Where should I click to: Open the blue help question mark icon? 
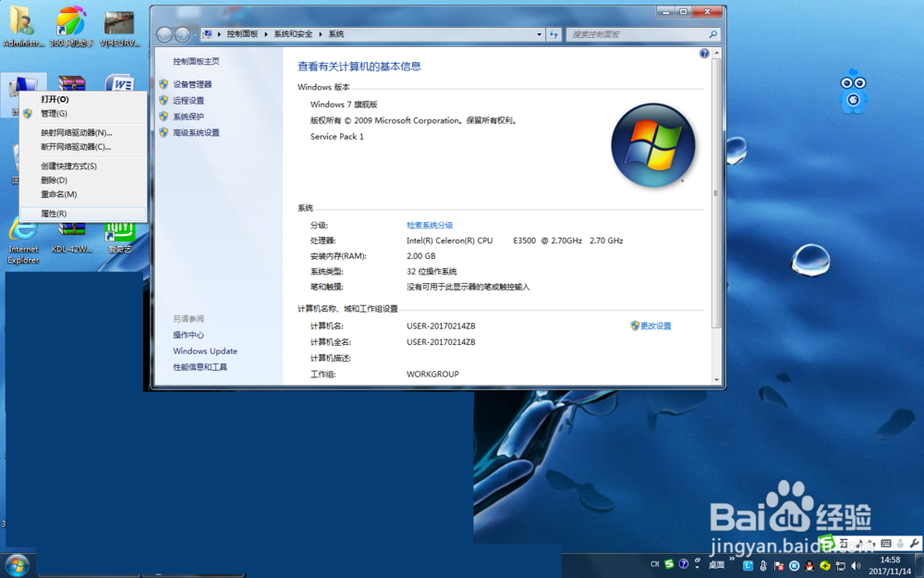pos(703,54)
